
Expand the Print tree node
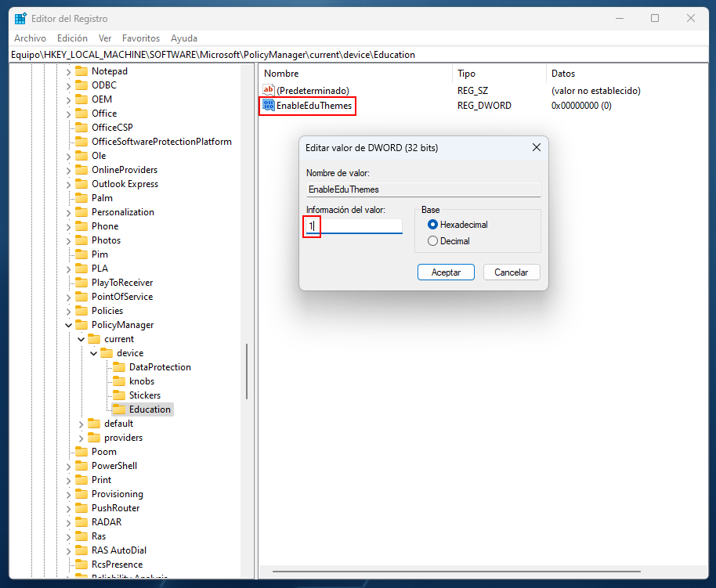[68, 480]
